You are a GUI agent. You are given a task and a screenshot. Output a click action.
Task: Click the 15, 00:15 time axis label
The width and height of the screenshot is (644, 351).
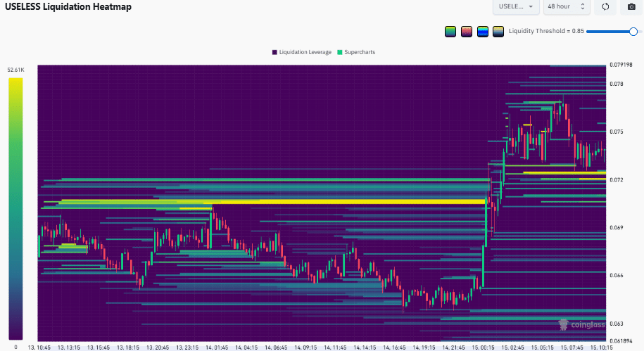[483, 347]
